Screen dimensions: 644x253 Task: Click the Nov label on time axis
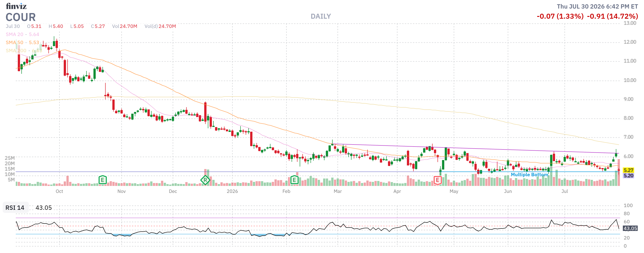click(x=122, y=191)
